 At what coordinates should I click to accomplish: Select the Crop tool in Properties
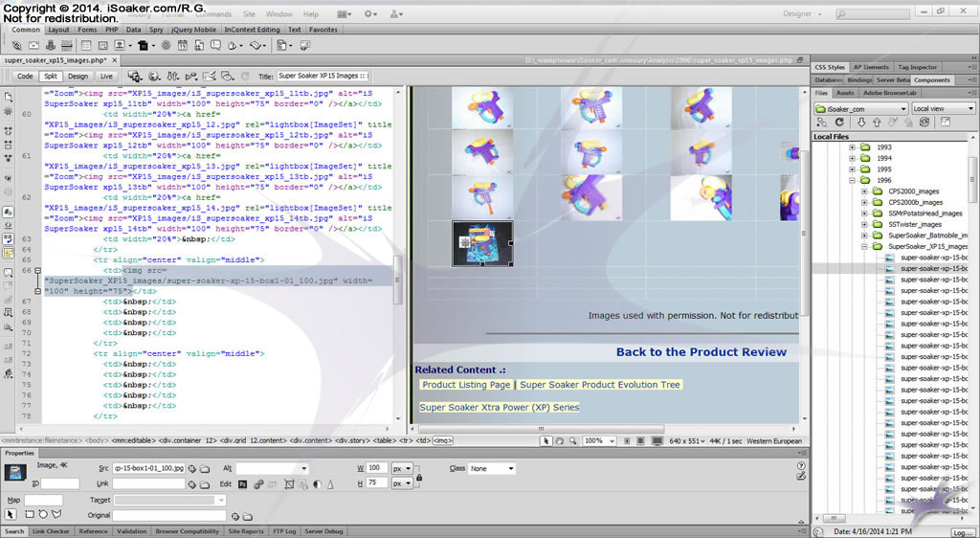coord(289,484)
